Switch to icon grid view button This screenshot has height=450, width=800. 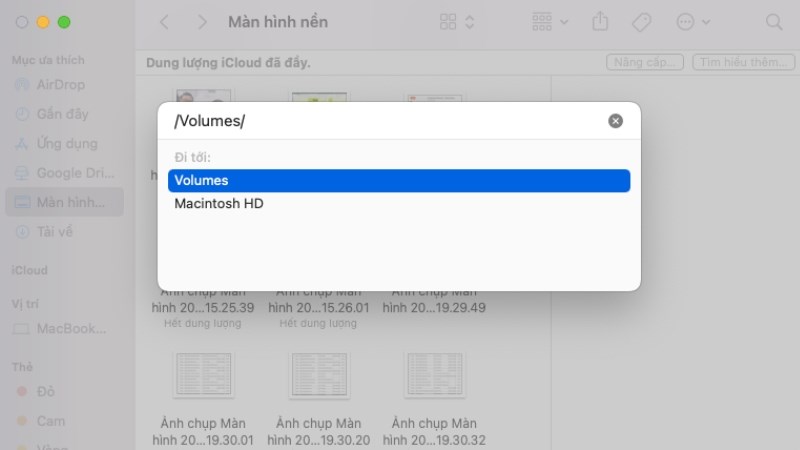pyautogui.click(x=448, y=22)
